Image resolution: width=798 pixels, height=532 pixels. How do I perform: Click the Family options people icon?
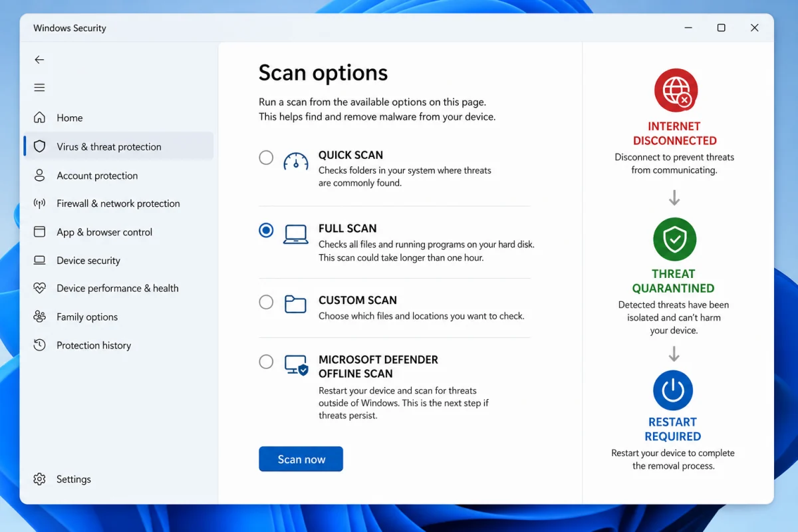(x=40, y=317)
